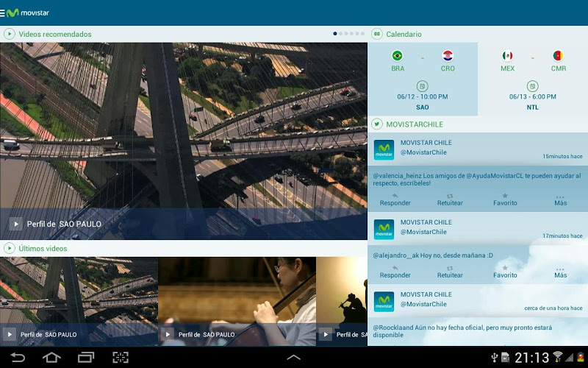Open the @MovistarChile handle in first tweet
The width and height of the screenshot is (588, 368).
tap(423, 152)
